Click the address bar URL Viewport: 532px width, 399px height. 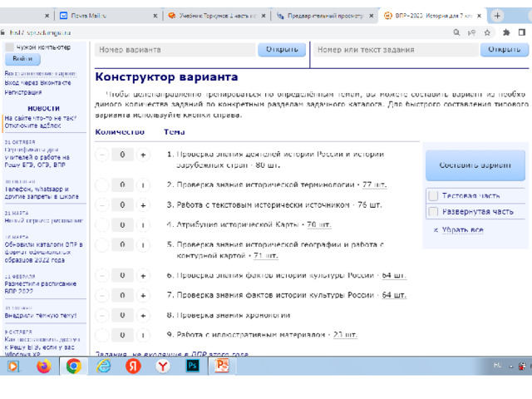click(x=40, y=32)
